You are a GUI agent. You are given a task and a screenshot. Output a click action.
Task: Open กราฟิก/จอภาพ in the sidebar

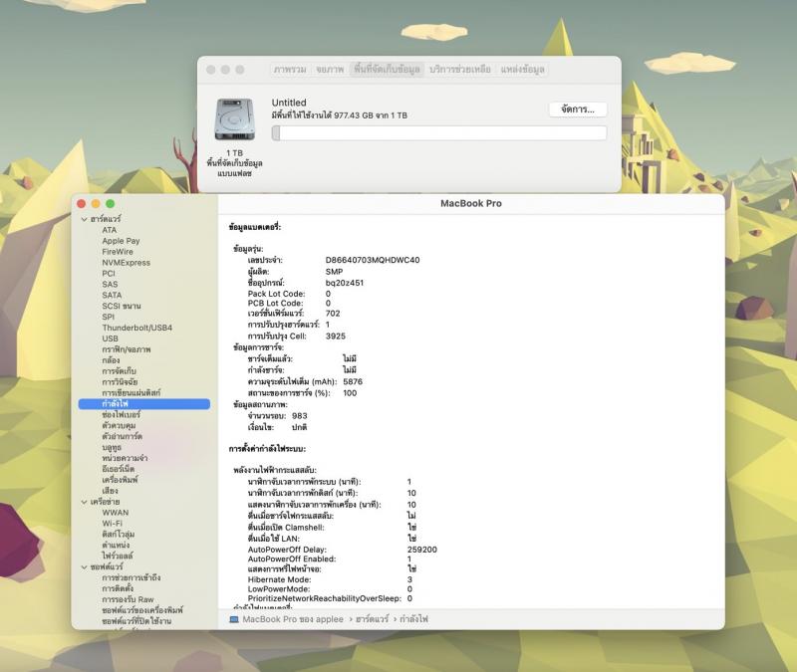click(127, 349)
